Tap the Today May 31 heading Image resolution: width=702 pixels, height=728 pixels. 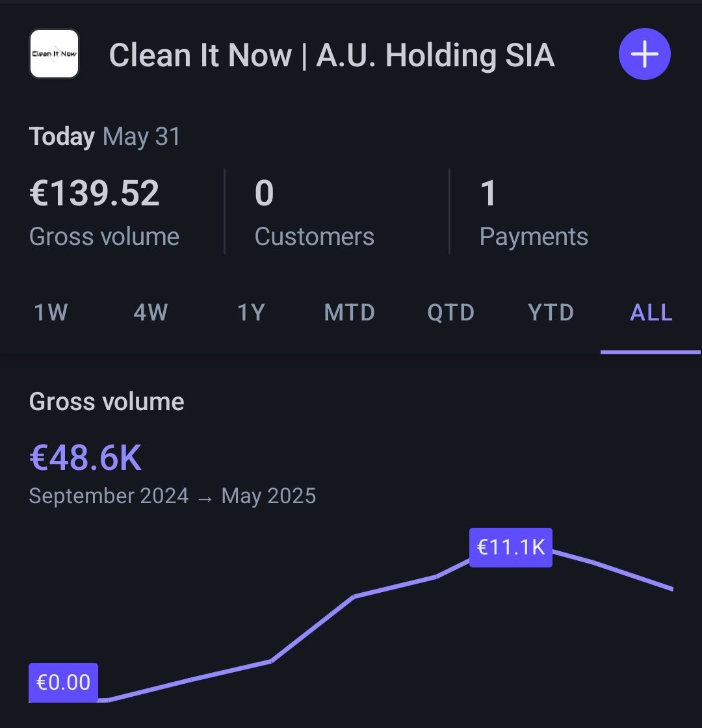point(105,136)
